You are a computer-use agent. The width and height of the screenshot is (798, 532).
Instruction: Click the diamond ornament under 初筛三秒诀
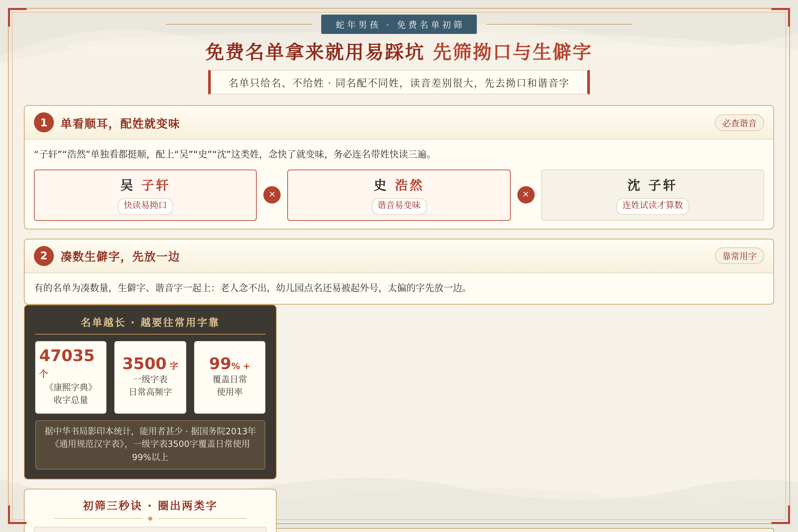(150, 518)
